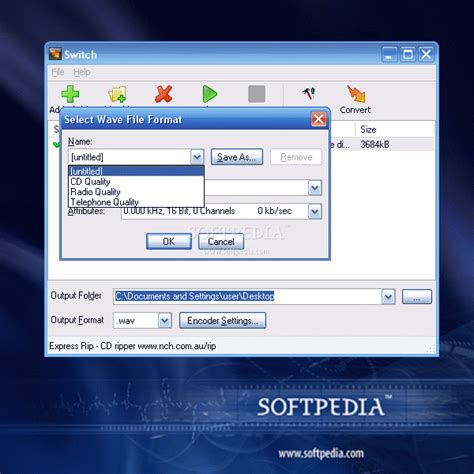Image resolution: width=474 pixels, height=474 pixels.
Task: Open Encoder Settings...
Action: point(222,321)
